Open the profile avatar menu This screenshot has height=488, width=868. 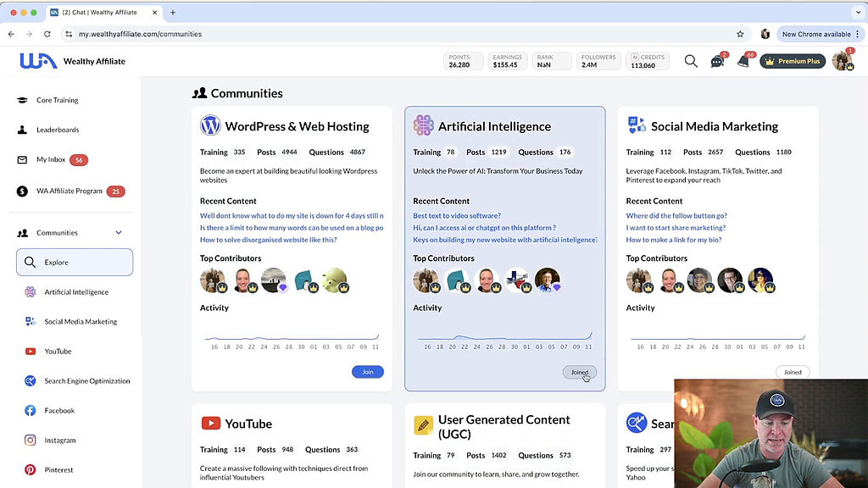click(x=842, y=61)
